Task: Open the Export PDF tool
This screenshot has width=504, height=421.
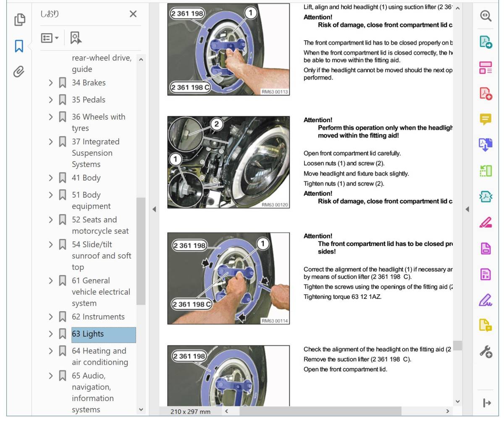Action: click(486, 42)
